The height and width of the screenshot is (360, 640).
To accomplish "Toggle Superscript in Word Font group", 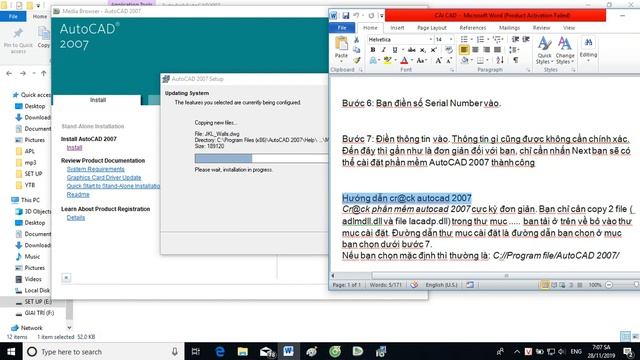I will tap(433, 50).
